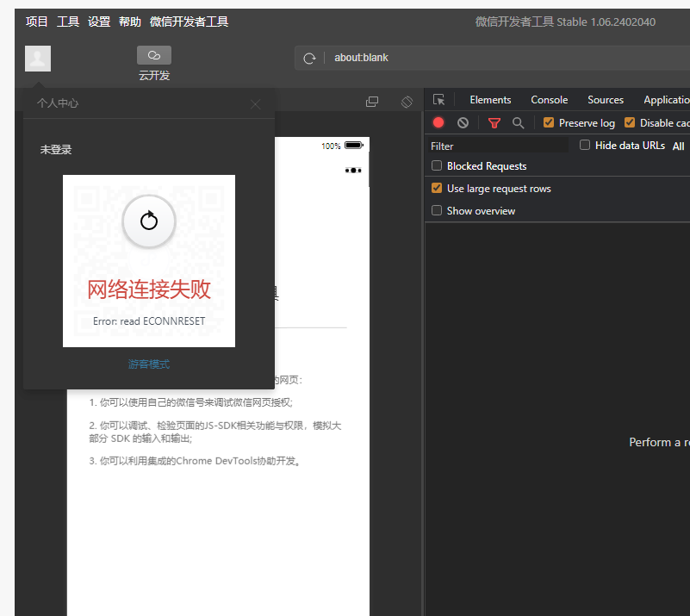Switch to the Sources tab

point(606,100)
